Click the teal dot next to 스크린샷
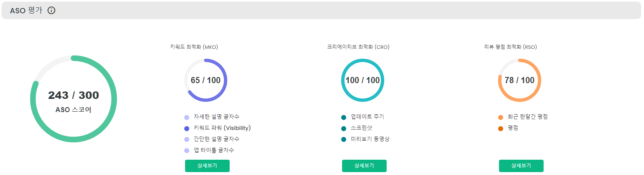 (x=344, y=128)
